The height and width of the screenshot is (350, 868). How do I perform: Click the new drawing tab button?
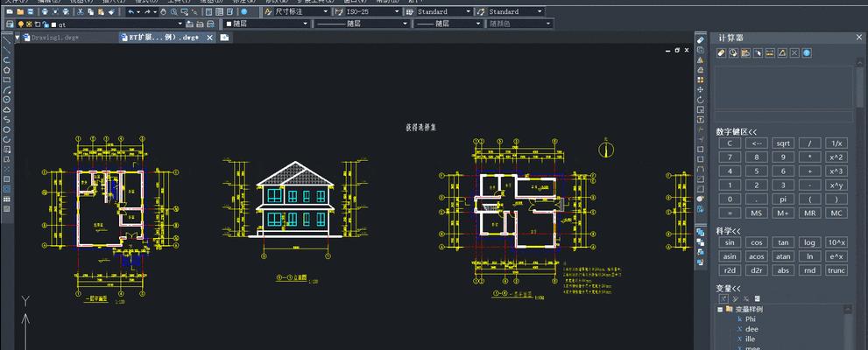pyautogui.click(x=225, y=38)
